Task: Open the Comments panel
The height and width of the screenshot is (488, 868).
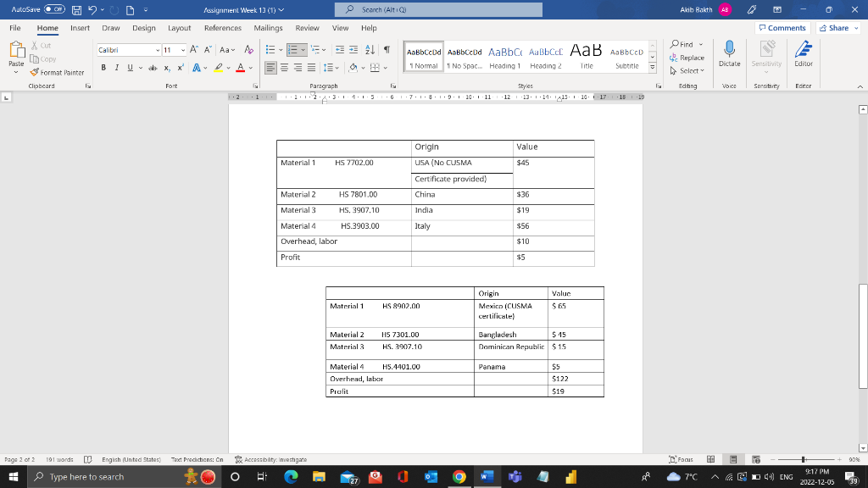Action: click(781, 27)
